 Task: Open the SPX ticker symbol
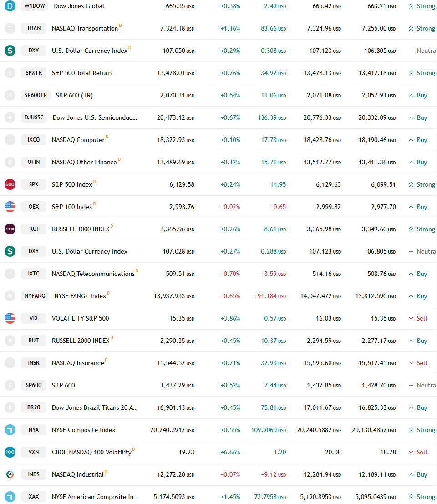coord(34,184)
